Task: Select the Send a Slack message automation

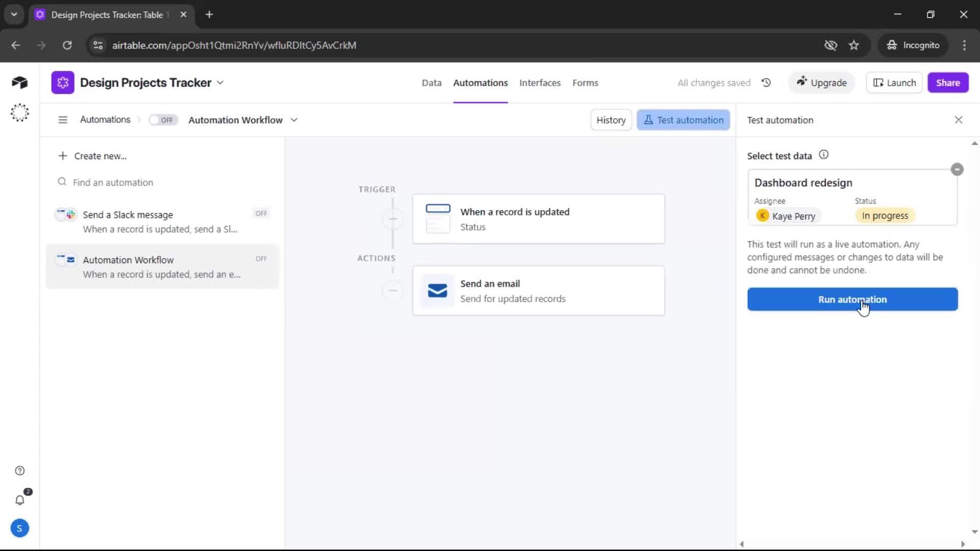Action: pos(162,222)
